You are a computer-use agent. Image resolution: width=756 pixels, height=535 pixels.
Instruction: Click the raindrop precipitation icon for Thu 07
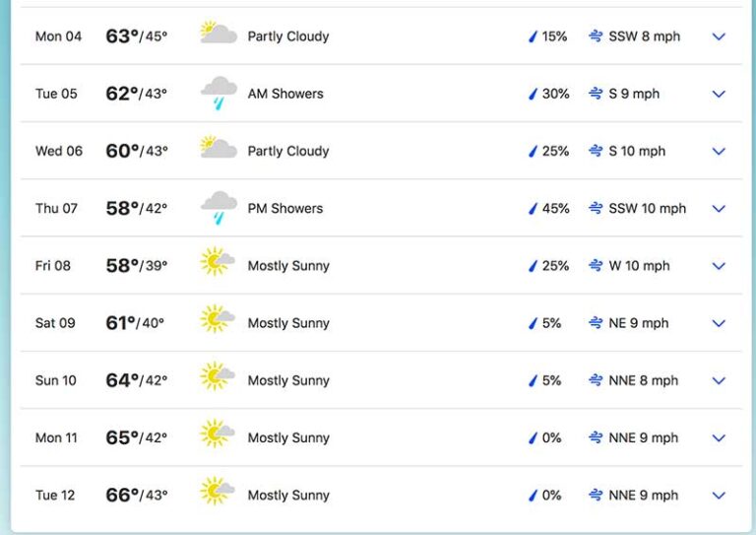pos(533,209)
